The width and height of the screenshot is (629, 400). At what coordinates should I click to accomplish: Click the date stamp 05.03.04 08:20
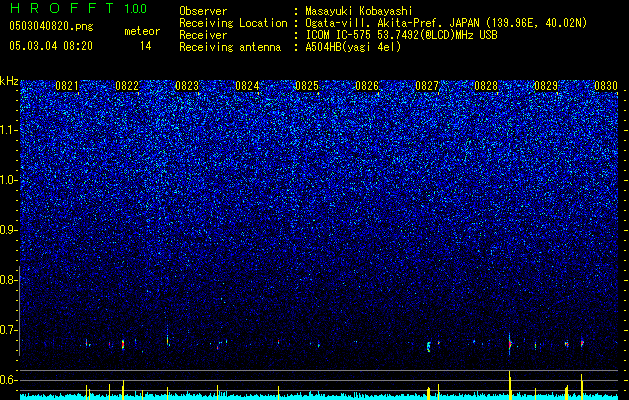(x=51, y=46)
